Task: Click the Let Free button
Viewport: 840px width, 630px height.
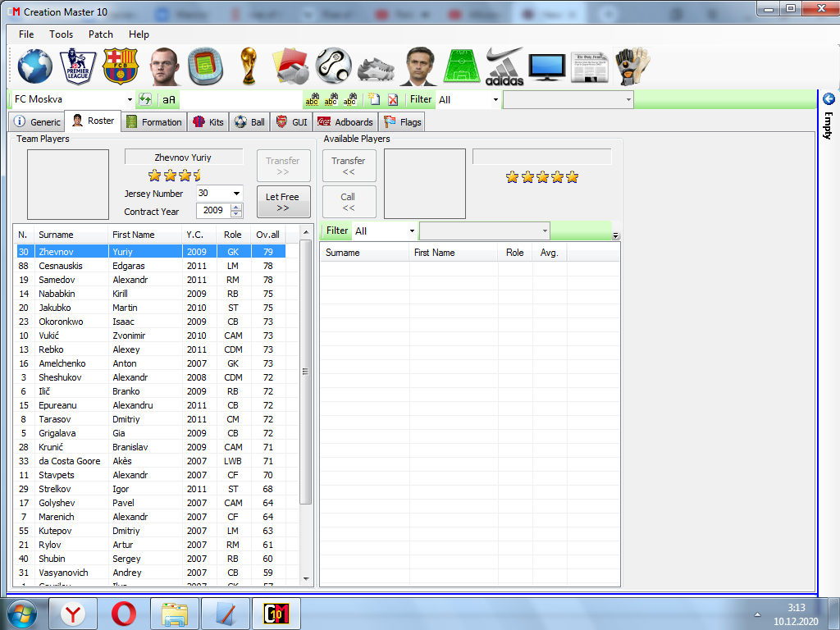Action: [283, 202]
